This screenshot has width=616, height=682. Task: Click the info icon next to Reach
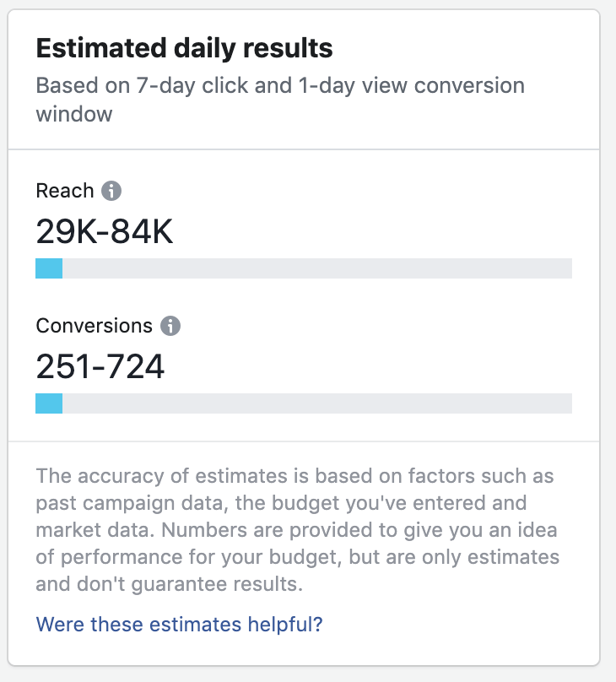[x=111, y=191]
